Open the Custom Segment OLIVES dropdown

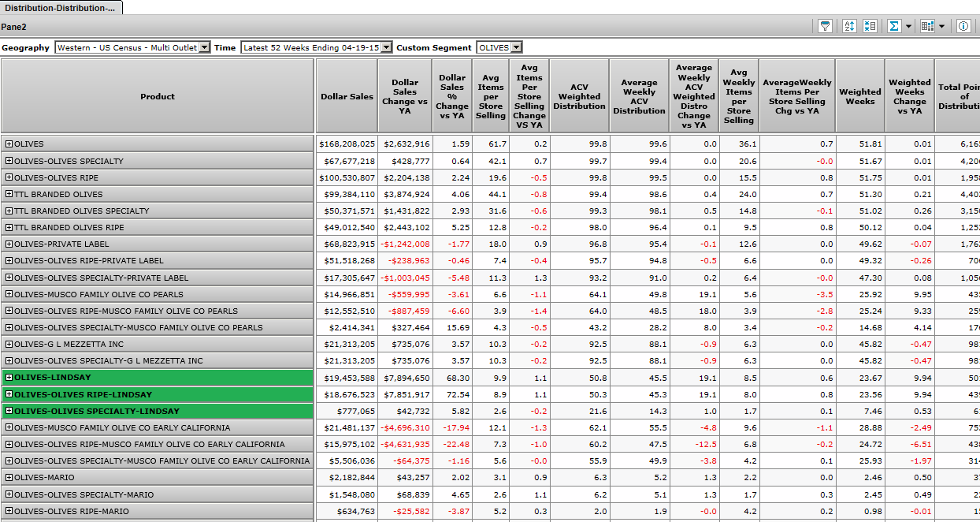coord(515,47)
